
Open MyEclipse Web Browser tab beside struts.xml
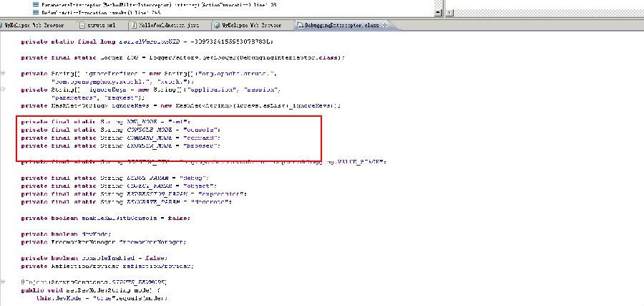[33, 25]
